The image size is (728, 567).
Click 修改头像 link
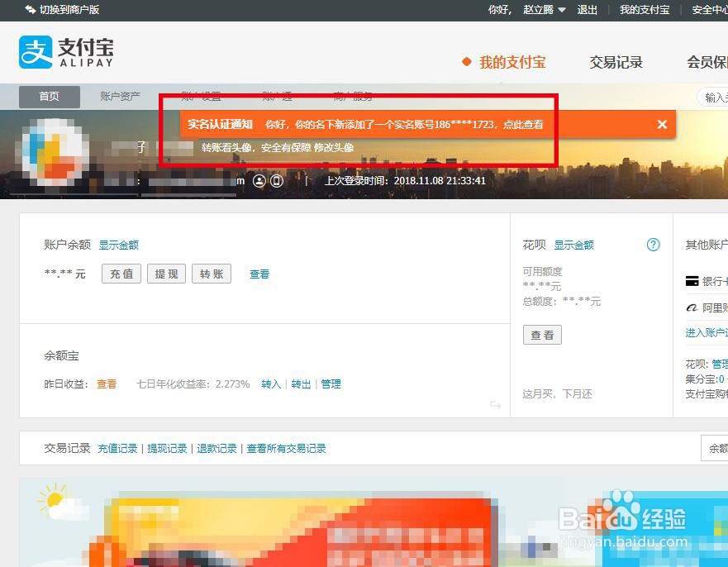point(333,148)
